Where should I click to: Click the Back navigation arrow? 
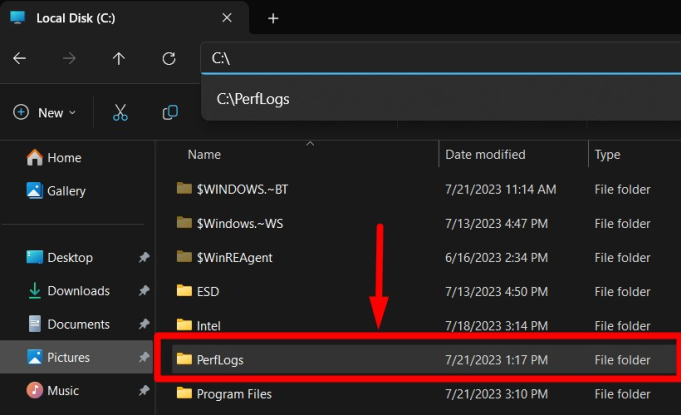20,58
